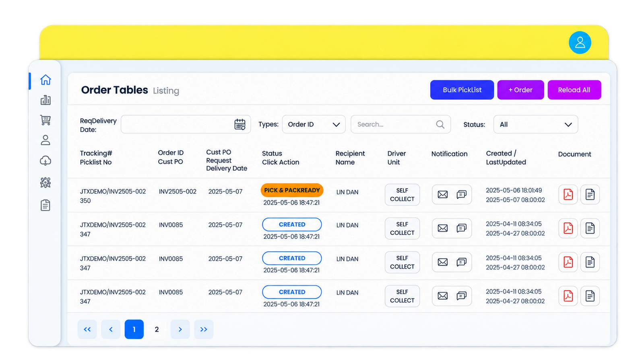Click the Tracking# Picklist No column header
This screenshot has width=644, height=362.
(x=96, y=158)
